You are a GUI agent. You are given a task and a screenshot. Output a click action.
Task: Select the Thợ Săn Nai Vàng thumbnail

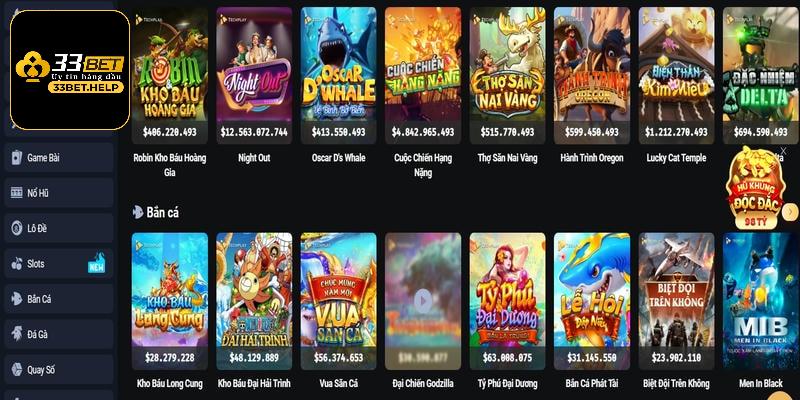(507, 76)
